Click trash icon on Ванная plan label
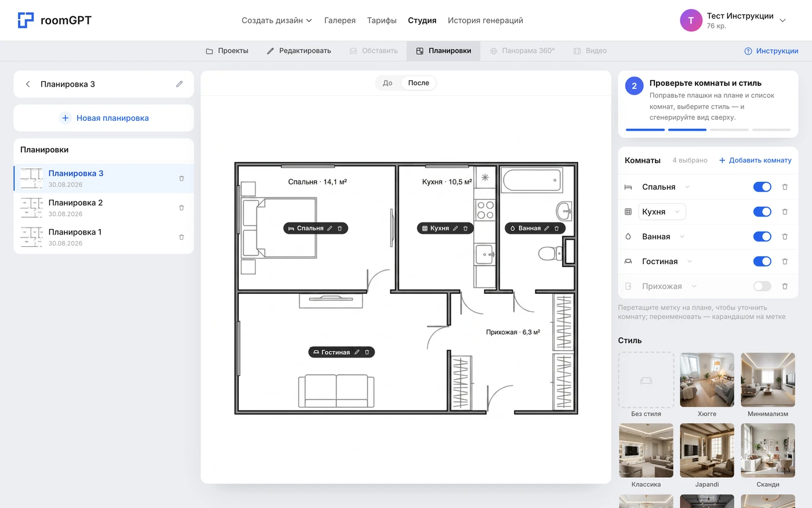This screenshot has height=508, width=812. [557, 229]
